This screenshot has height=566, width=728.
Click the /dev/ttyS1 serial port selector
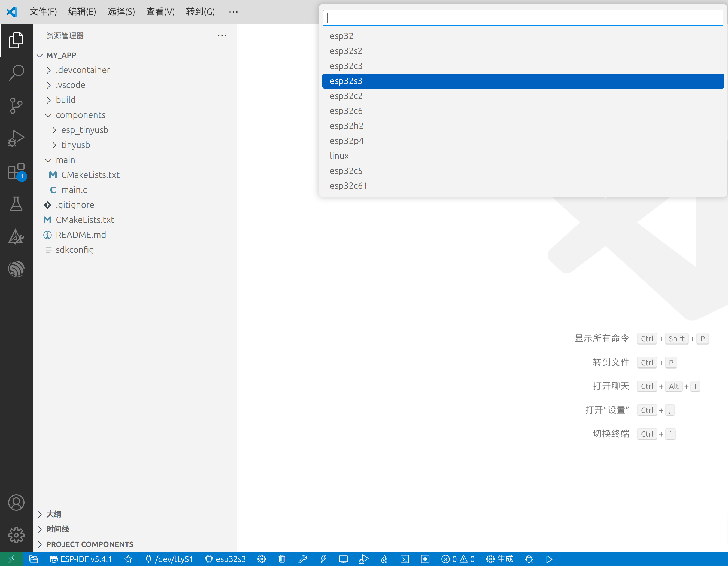point(169,559)
